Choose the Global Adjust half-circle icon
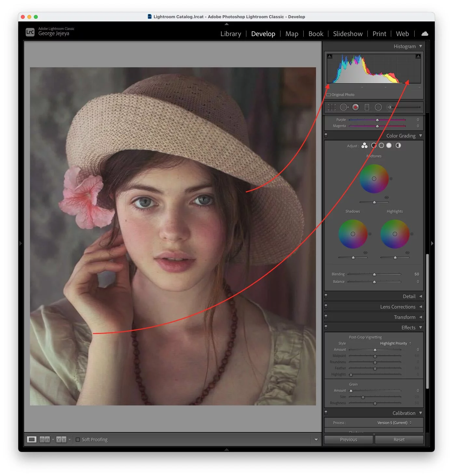The image size is (453, 476). (x=398, y=145)
